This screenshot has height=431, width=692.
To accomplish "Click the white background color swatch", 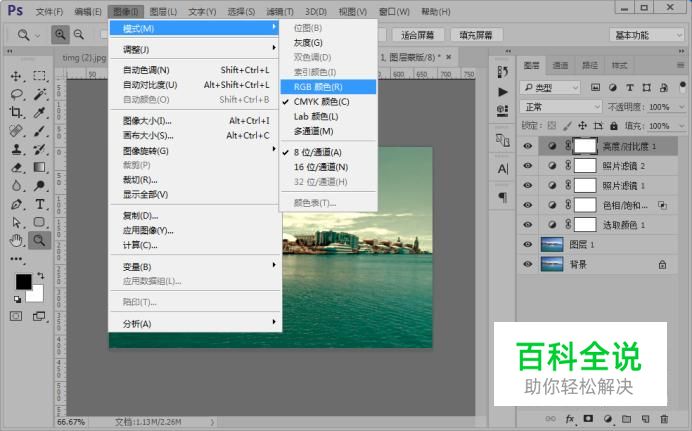I will 37,295.
